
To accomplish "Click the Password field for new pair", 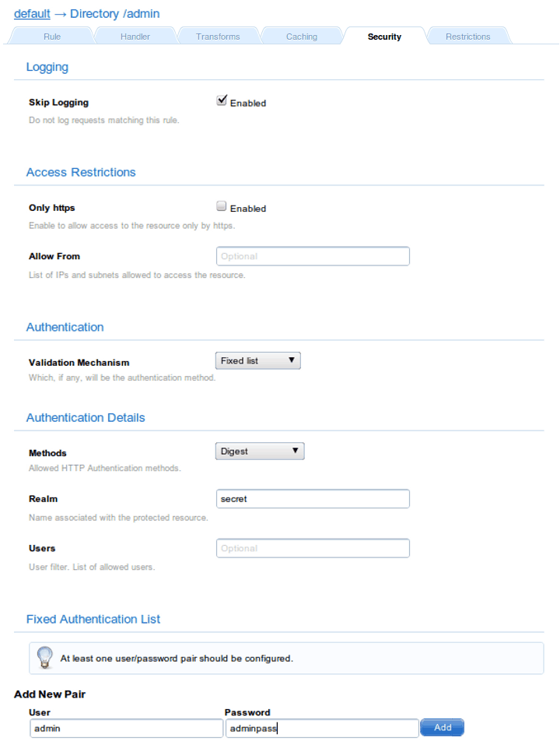I will tap(321, 729).
